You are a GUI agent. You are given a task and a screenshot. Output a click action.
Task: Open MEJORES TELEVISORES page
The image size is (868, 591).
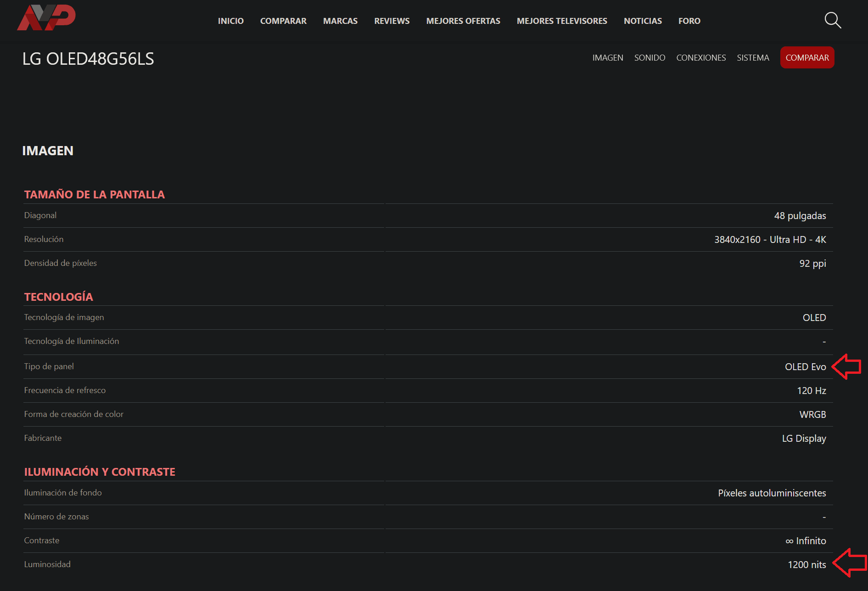(562, 21)
